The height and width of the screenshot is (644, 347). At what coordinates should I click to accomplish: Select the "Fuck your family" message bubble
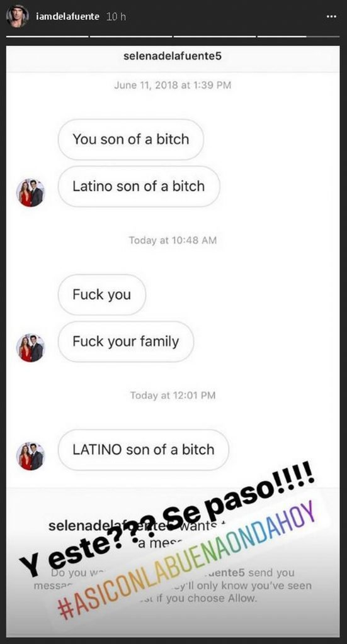[126, 341]
